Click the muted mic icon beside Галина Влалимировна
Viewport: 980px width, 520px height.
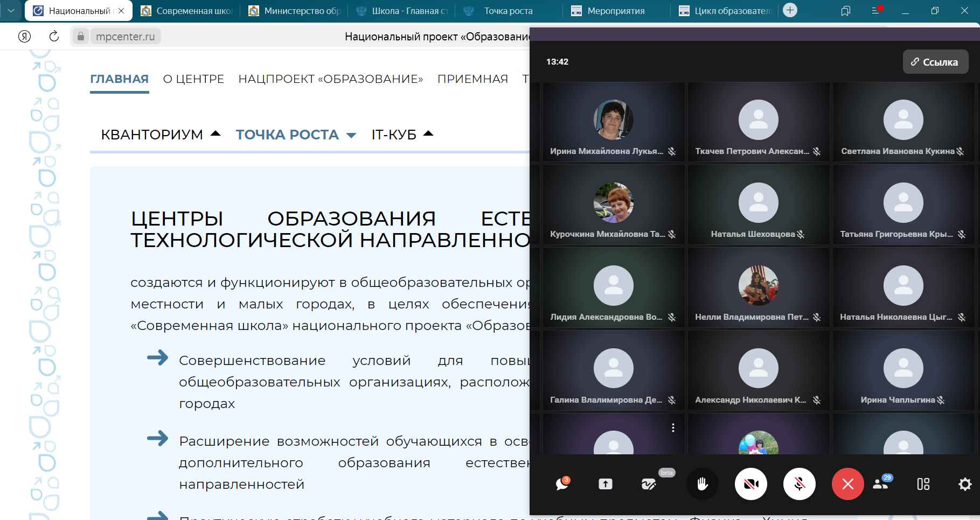click(x=672, y=400)
